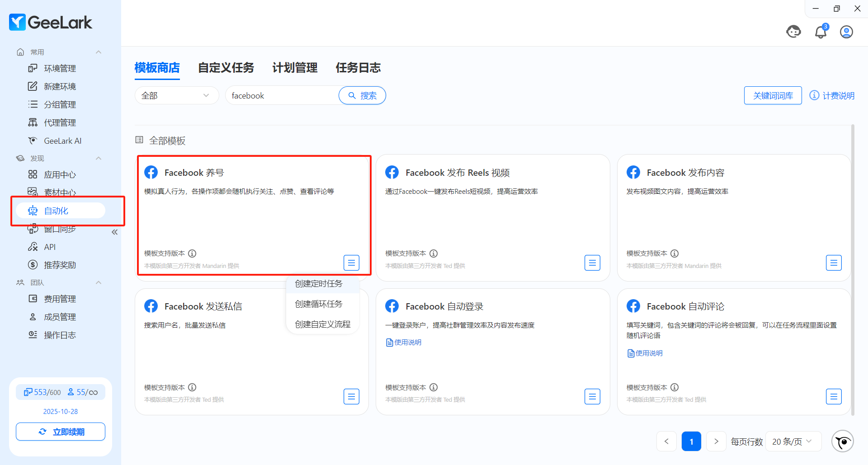This screenshot has height=465, width=868.
Task: Click info icon on Facebook 自动登录 模板支持版本
Action: tap(434, 387)
